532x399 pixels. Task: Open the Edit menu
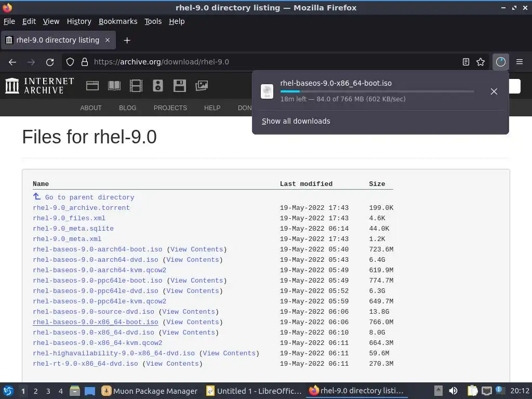[29, 21]
